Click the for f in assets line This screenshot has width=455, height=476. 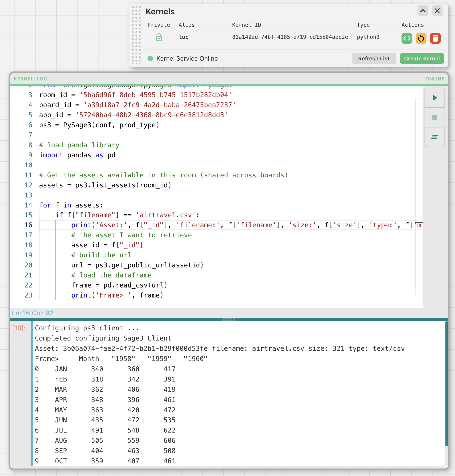(x=71, y=205)
